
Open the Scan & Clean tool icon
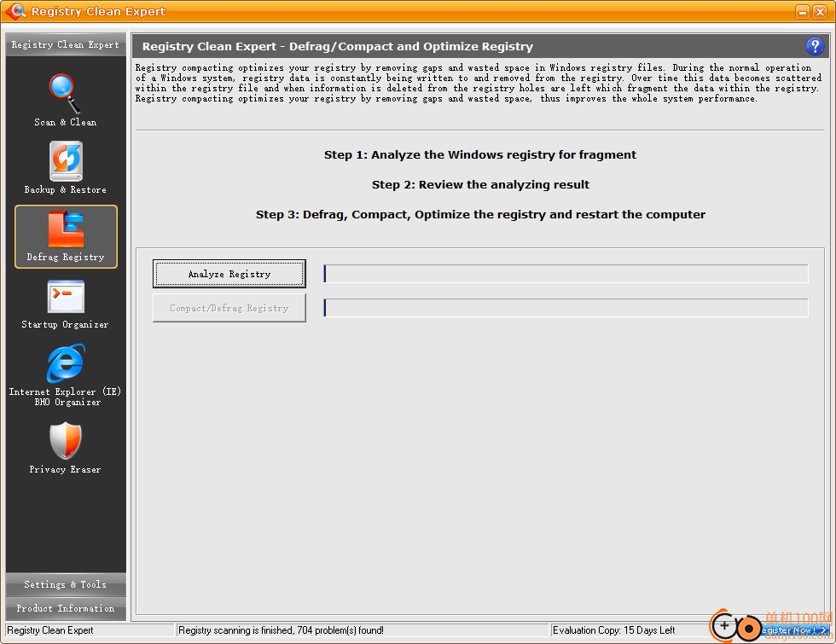[x=65, y=93]
